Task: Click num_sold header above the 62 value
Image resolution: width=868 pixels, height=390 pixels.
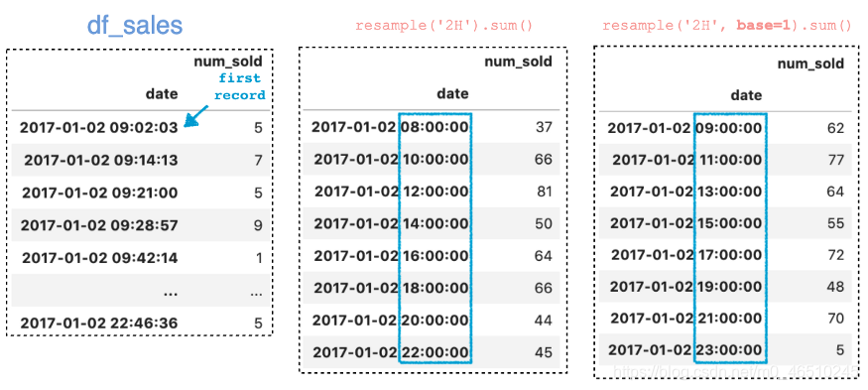Action: [x=811, y=64]
